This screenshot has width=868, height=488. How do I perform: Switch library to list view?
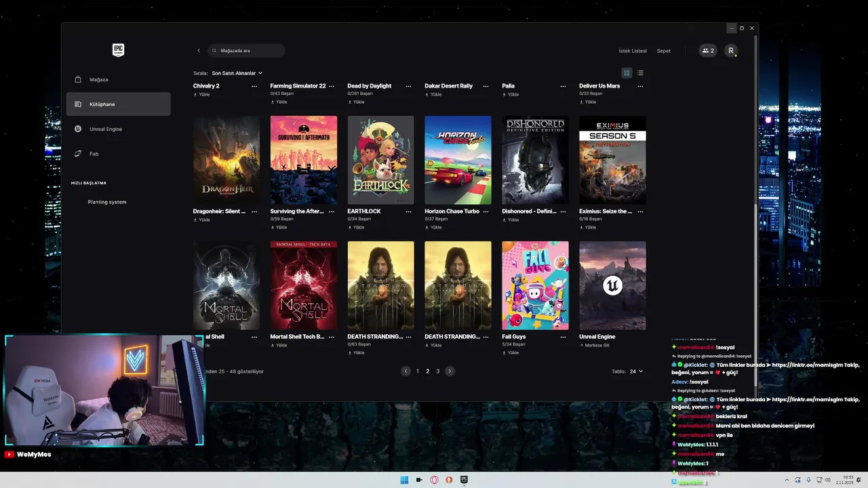pyautogui.click(x=640, y=73)
